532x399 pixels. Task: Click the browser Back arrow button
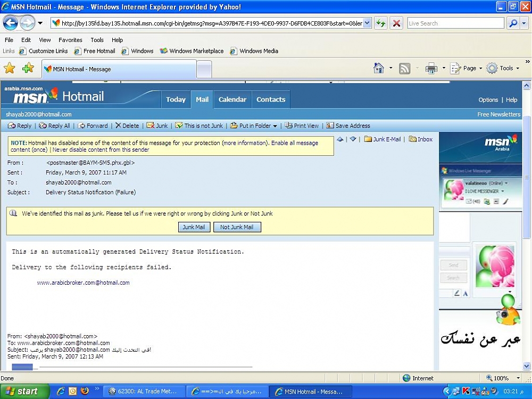11,23
